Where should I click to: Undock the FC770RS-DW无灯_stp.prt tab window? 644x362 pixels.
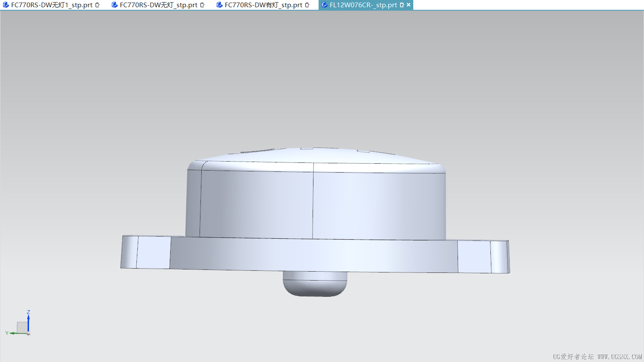pos(202,5)
